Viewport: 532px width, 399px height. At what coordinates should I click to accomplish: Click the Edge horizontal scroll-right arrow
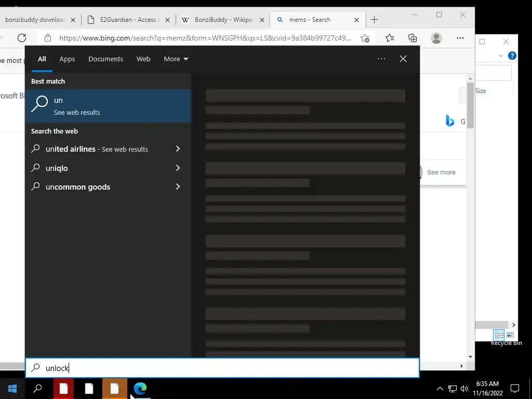[462, 366]
